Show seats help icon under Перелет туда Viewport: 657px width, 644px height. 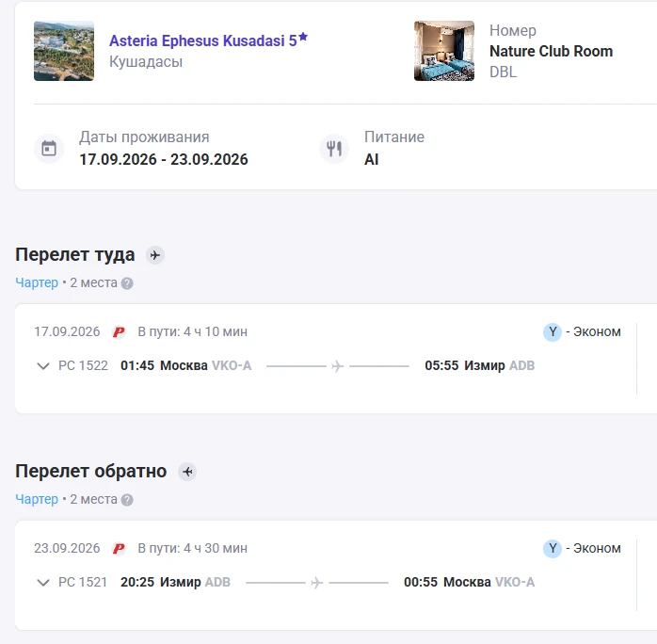(x=127, y=283)
